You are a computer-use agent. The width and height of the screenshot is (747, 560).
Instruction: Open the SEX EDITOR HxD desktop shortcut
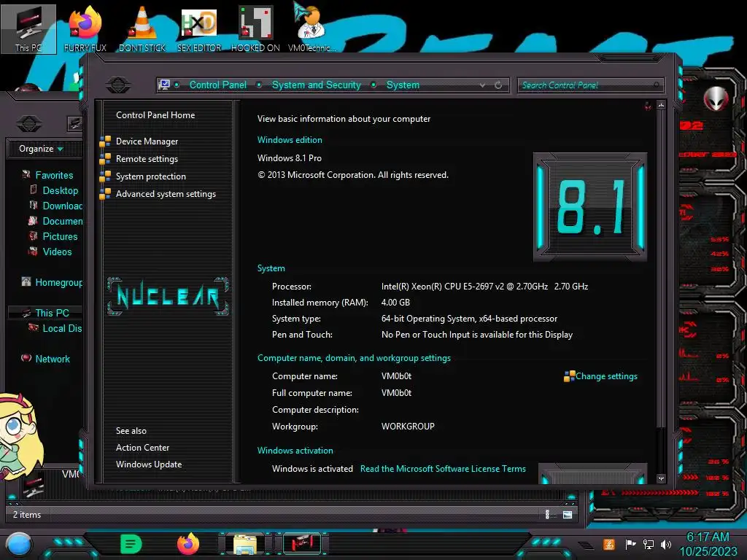pos(199,28)
